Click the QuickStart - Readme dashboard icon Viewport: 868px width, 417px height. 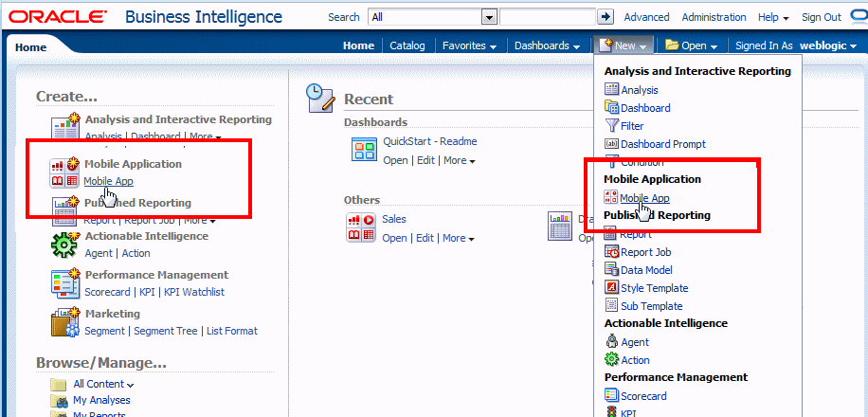click(364, 150)
